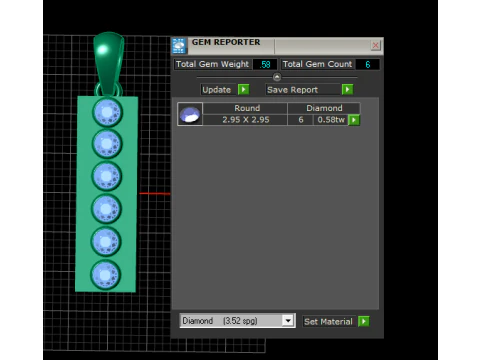Click the 0.58tw weight cell
The width and height of the screenshot is (480, 360).
pyautogui.click(x=331, y=120)
